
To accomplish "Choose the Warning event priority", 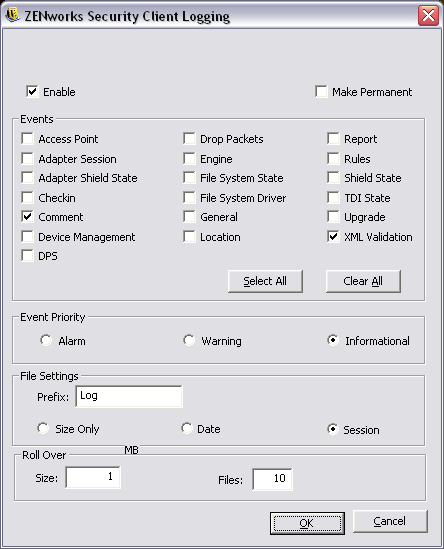I will [x=189, y=340].
